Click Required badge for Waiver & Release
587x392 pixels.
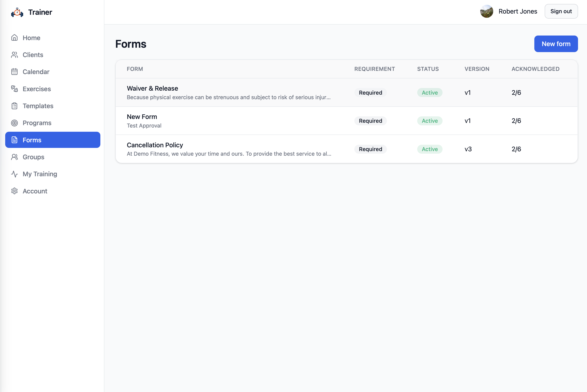(370, 92)
